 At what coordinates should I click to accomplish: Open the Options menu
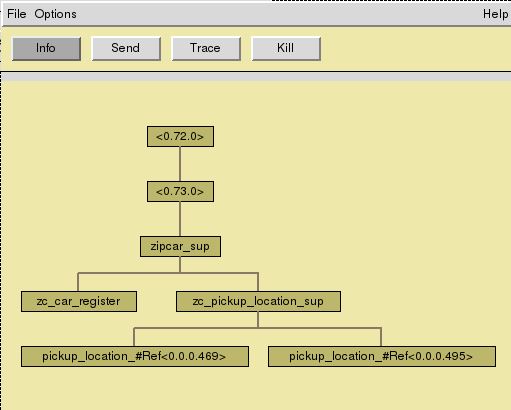click(55, 14)
